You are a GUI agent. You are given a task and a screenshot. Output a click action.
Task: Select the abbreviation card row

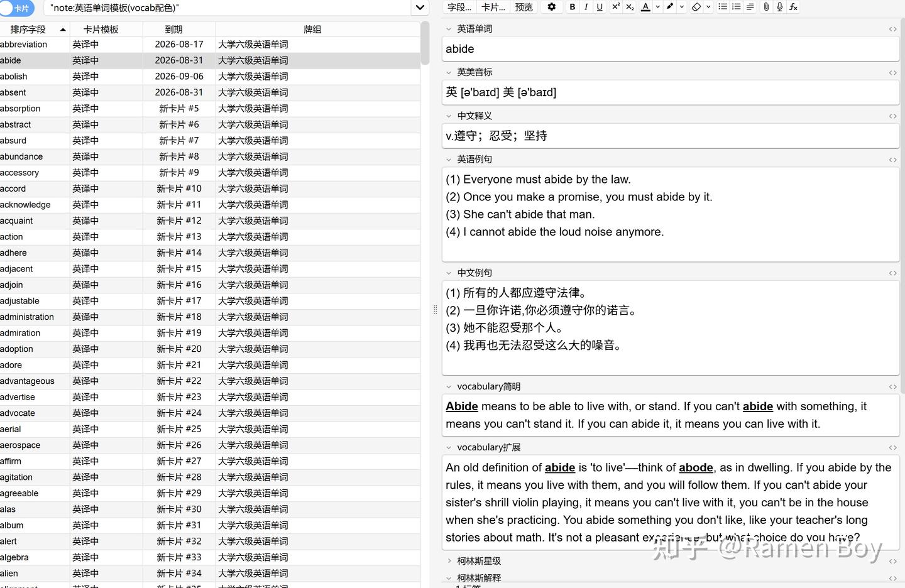tap(210, 45)
